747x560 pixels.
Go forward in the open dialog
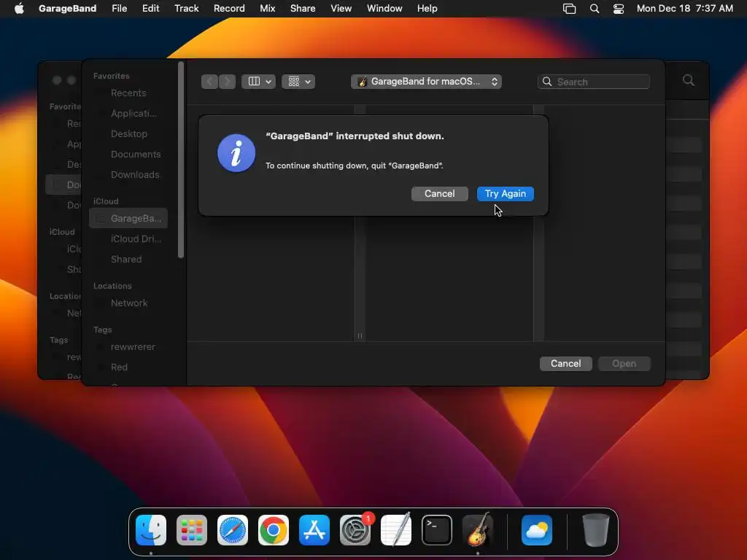click(x=228, y=82)
